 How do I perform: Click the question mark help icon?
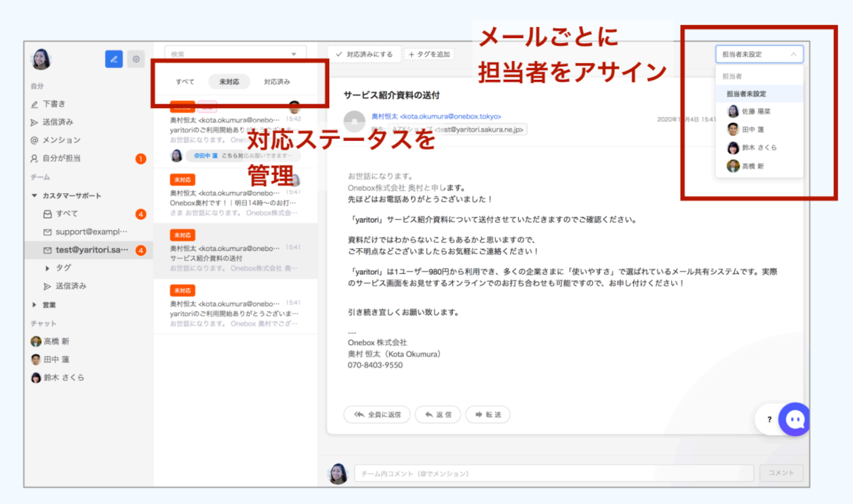pyautogui.click(x=769, y=419)
